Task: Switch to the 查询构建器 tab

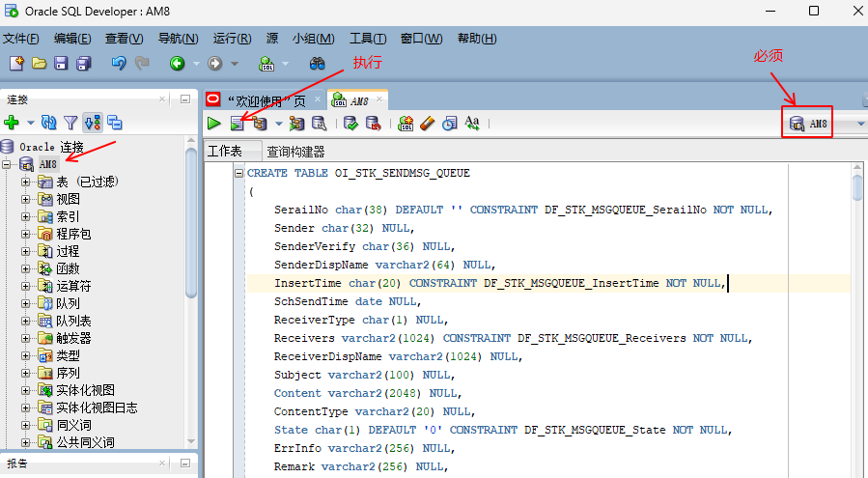Action: point(295,152)
